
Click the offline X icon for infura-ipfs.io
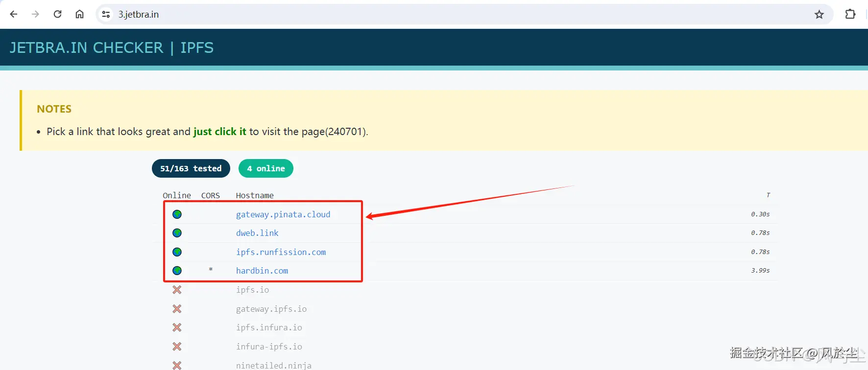tap(177, 347)
